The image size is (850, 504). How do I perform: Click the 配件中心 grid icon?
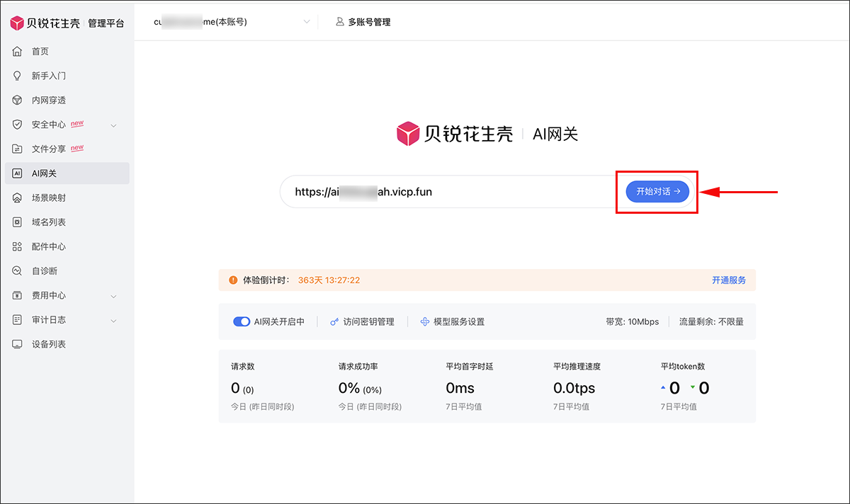[18, 247]
